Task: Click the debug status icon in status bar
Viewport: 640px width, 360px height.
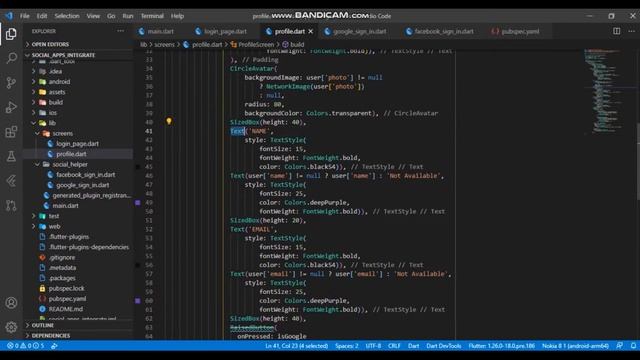Action: click(54, 346)
